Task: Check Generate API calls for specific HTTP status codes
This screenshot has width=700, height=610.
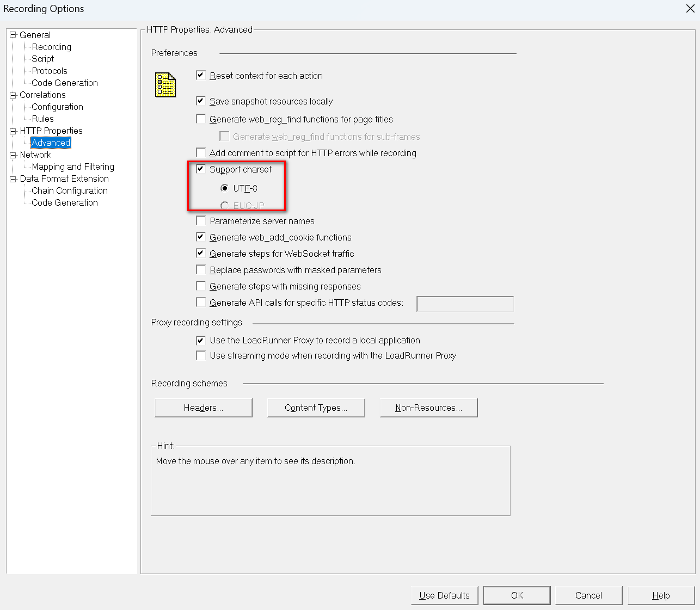Action: (201, 302)
